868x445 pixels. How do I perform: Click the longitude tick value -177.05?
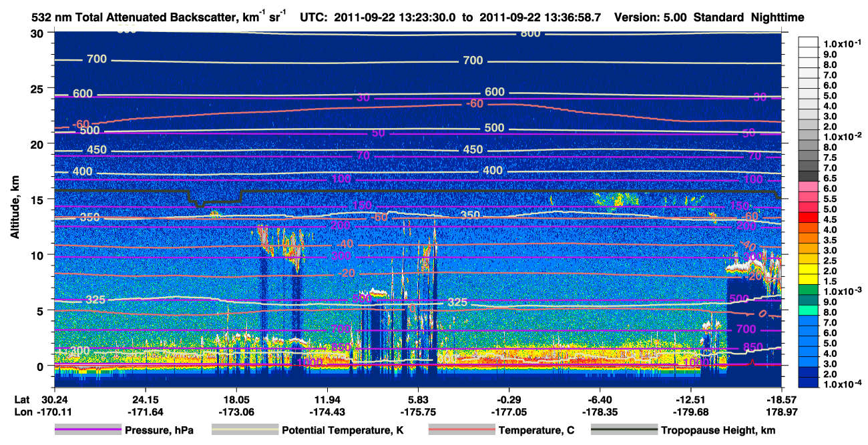(509, 412)
